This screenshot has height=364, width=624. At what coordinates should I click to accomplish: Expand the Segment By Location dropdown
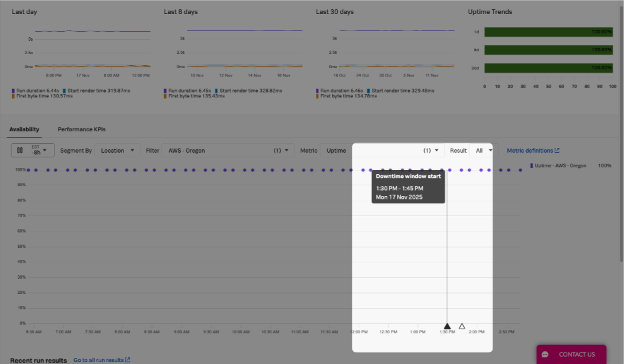click(117, 151)
